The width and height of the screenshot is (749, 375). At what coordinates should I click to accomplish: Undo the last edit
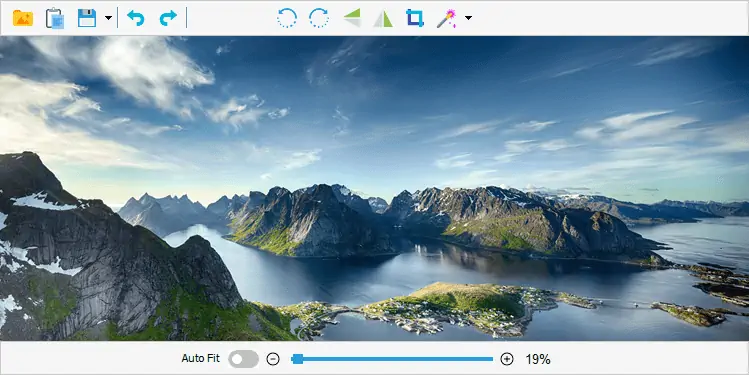click(x=136, y=18)
